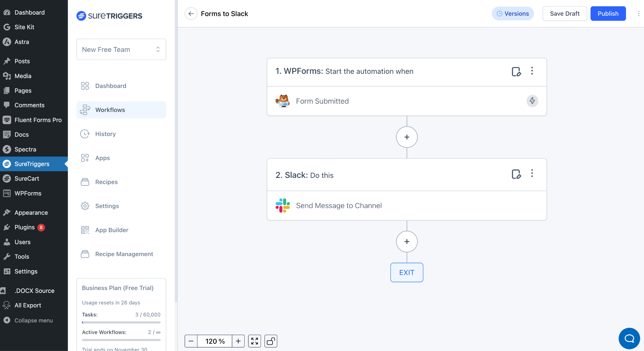This screenshot has height=351, width=644.
Task: Open Slack step three-dot menu
Action: pyautogui.click(x=532, y=173)
